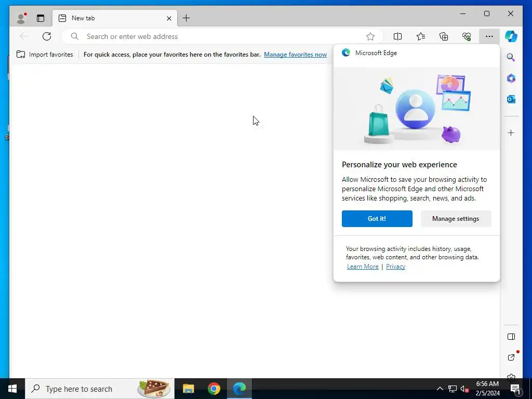Open the Manage favorites now link
532x399 pixels.
[295, 54]
